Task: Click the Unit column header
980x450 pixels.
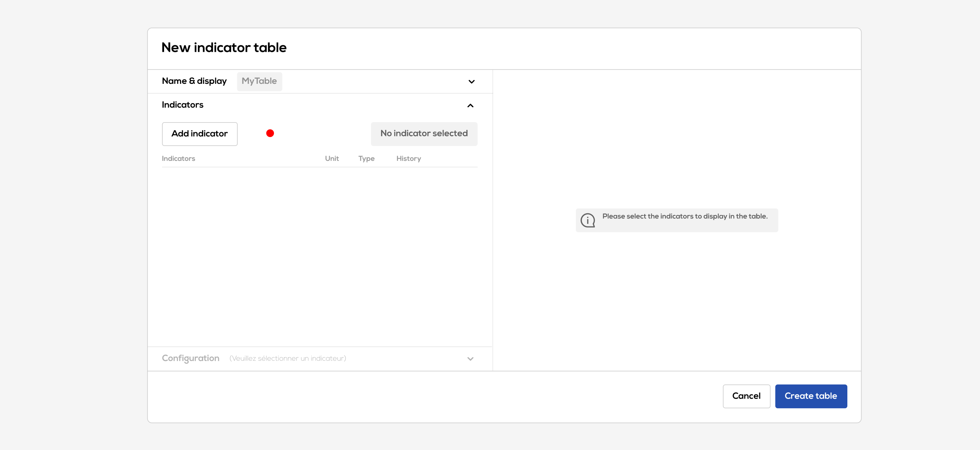Action: tap(332, 158)
